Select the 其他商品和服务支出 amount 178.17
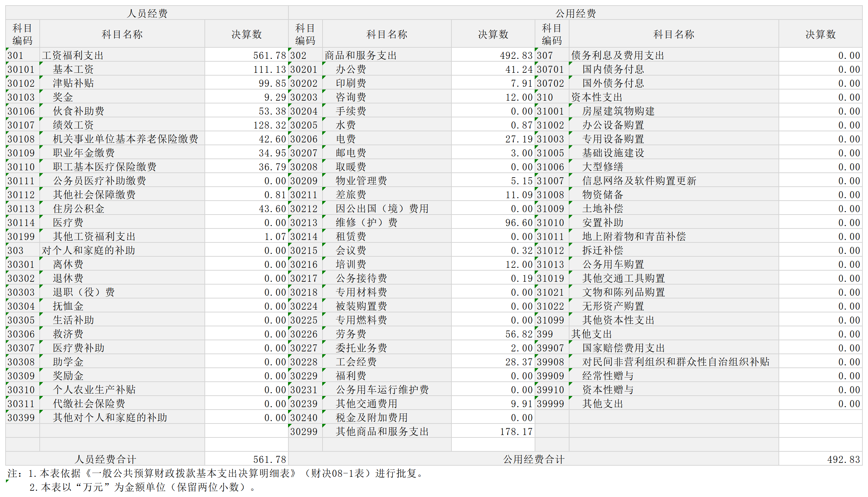This screenshot has width=868, height=497. [493, 432]
